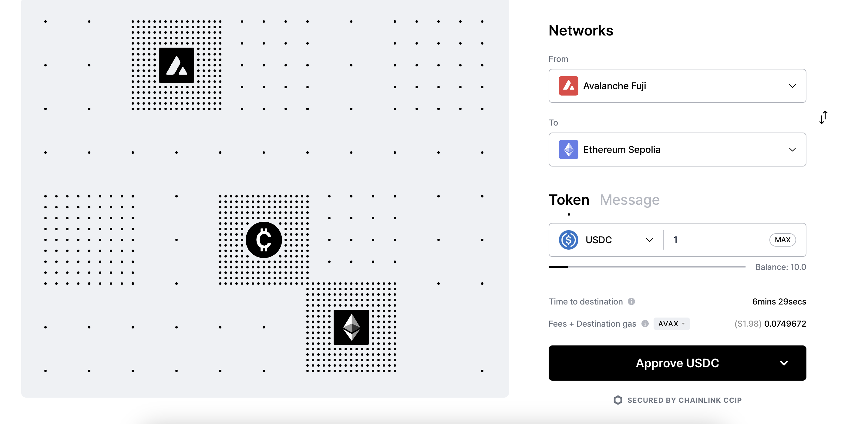
Task: Click the blue USDC token icon
Action: 568,240
